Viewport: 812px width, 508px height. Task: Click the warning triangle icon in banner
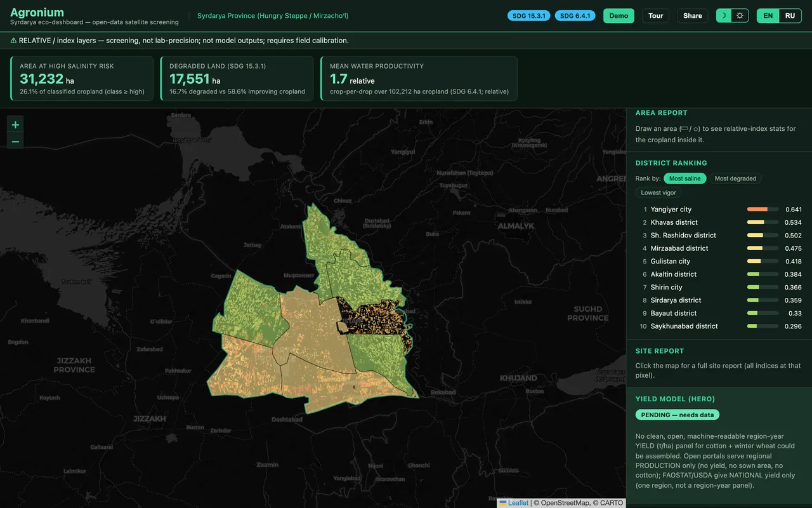[13, 41]
